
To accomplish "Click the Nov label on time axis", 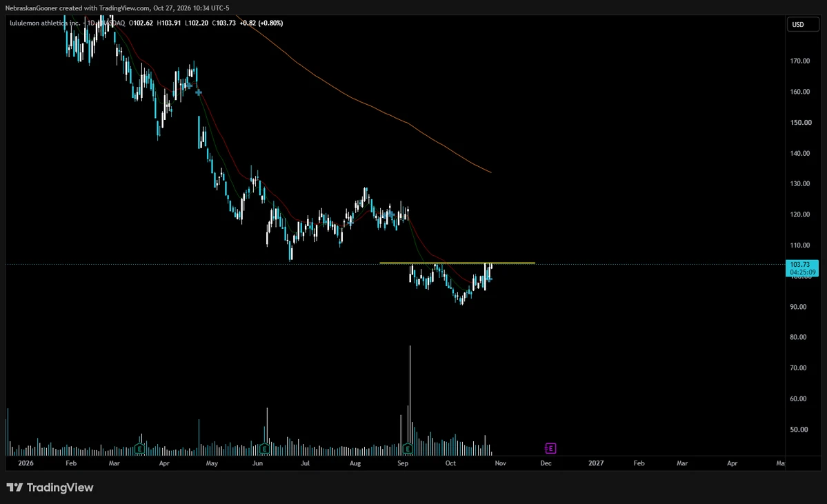I will click(501, 463).
